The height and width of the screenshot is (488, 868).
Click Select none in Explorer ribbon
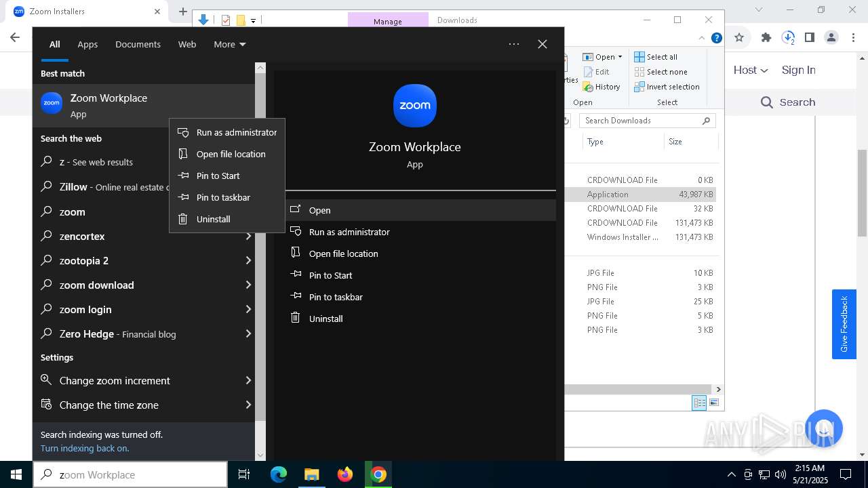(x=660, y=72)
